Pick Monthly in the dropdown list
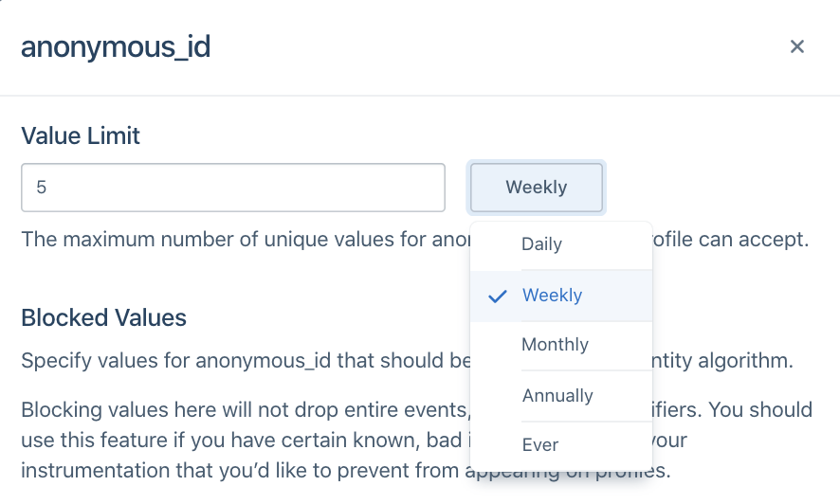This screenshot has width=840, height=504. [555, 345]
